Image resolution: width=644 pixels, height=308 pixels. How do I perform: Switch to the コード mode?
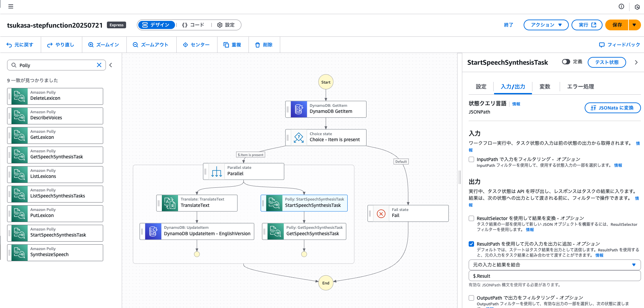[193, 25]
